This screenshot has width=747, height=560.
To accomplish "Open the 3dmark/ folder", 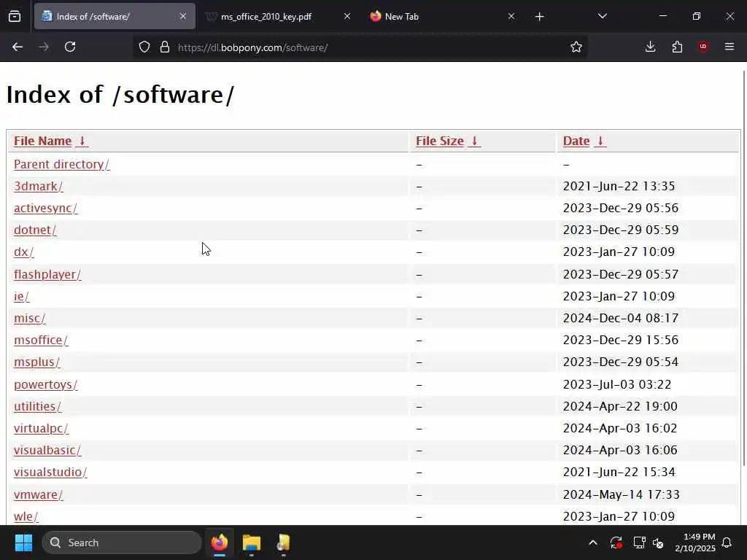I will coord(38,186).
